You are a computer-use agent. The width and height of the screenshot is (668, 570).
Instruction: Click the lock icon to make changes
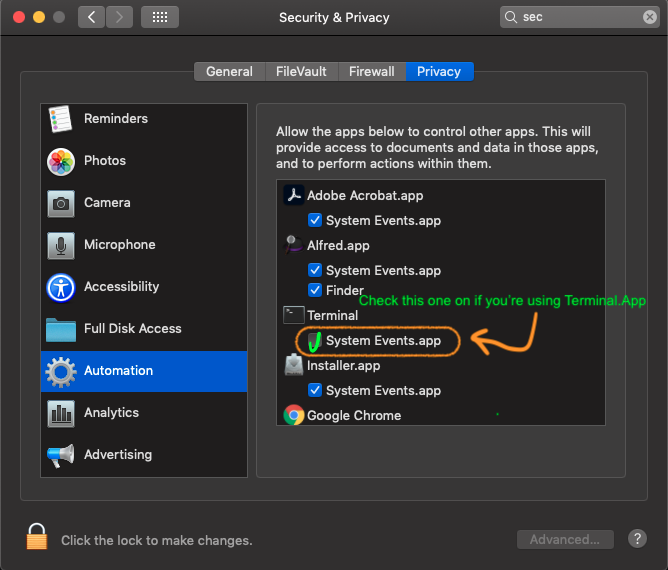click(37, 536)
